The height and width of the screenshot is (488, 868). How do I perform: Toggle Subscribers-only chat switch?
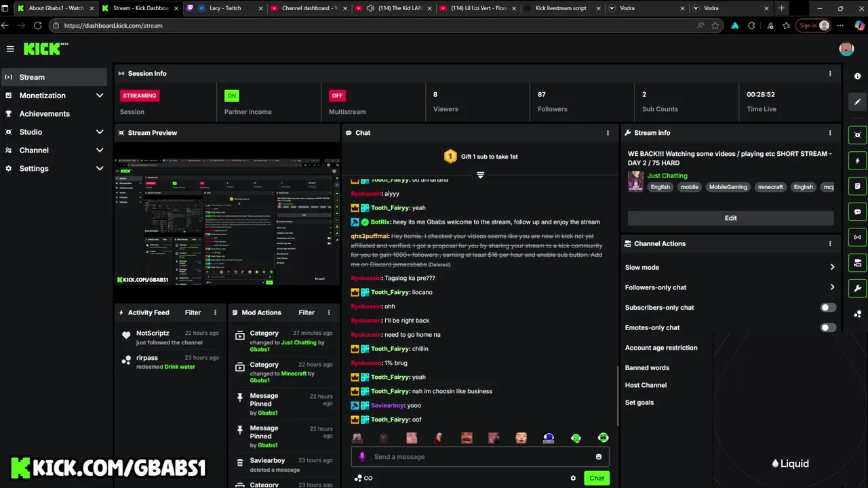[x=828, y=308]
